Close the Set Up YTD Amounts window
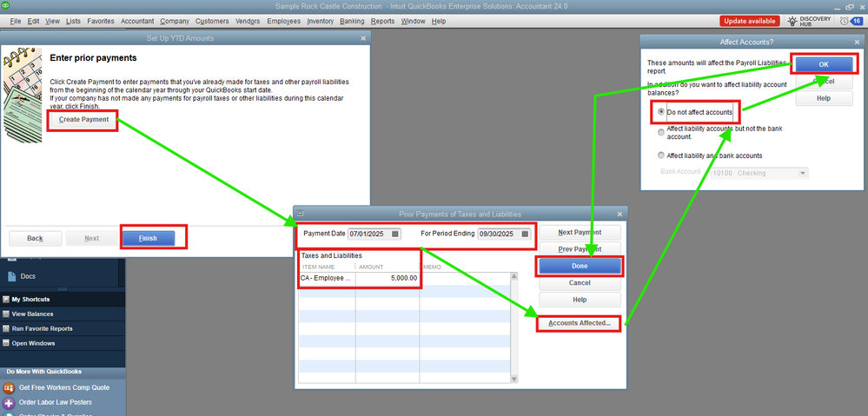868x416 pixels. click(x=363, y=38)
